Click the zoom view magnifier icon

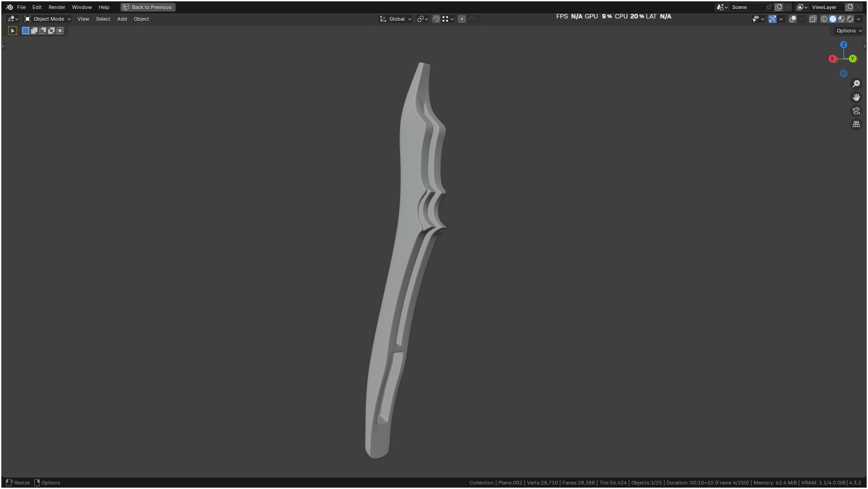pyautogui.click(x=856, y=84)
